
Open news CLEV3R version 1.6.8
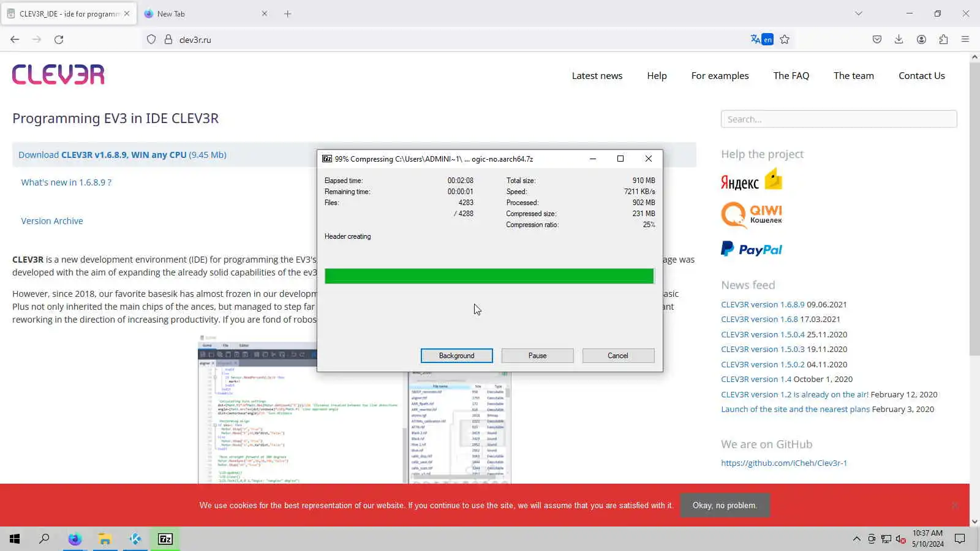[x=759, y=319]
